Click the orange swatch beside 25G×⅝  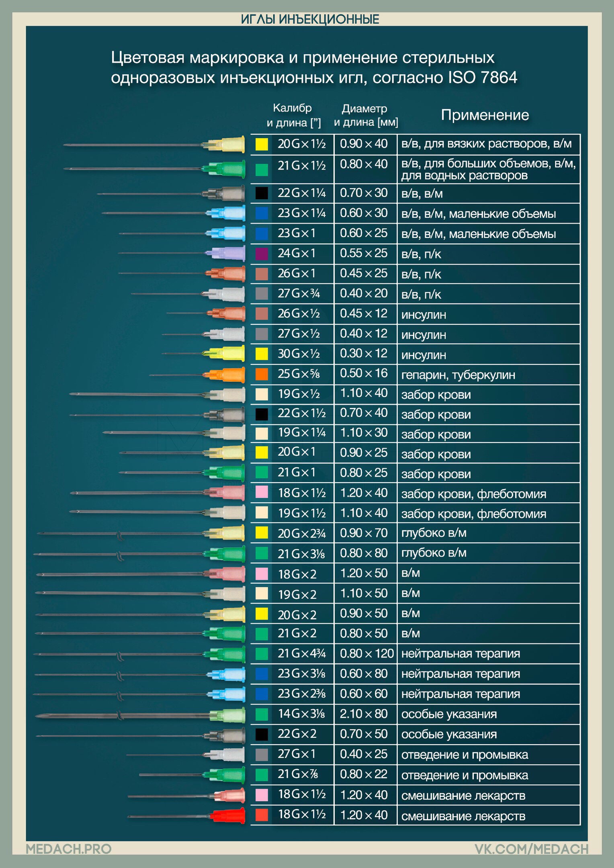262,374
